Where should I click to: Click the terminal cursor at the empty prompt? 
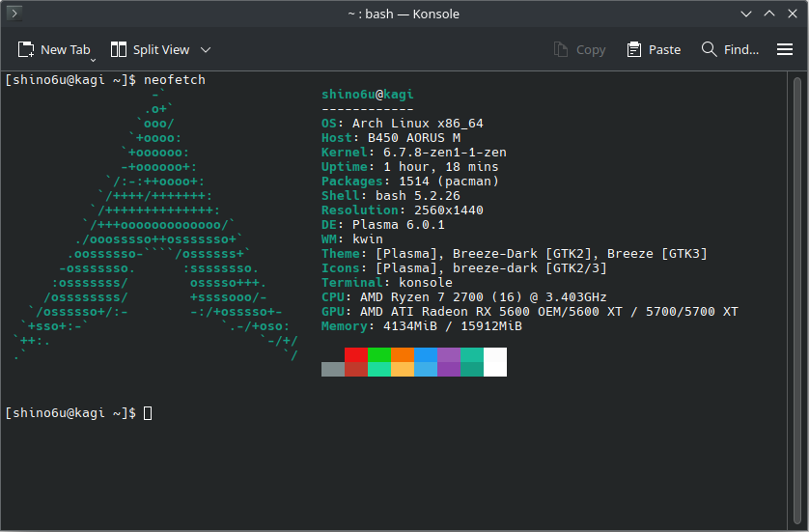(x=148, y=413)
